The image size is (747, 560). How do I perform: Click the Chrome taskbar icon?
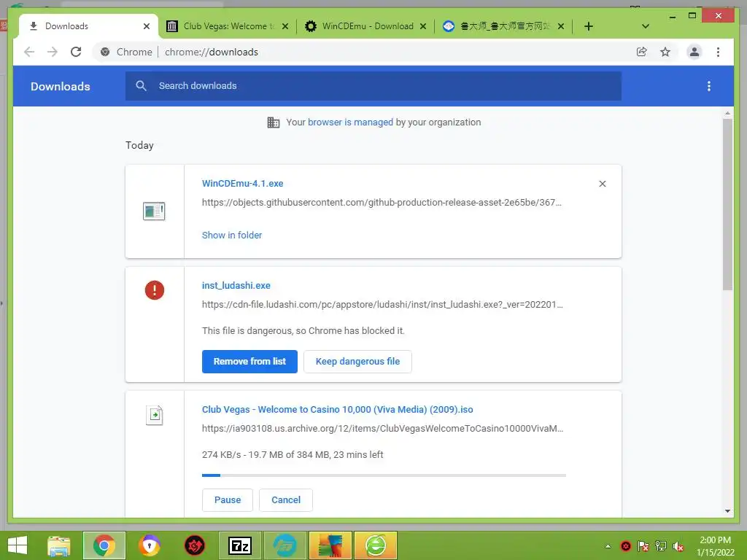point(104,545)
